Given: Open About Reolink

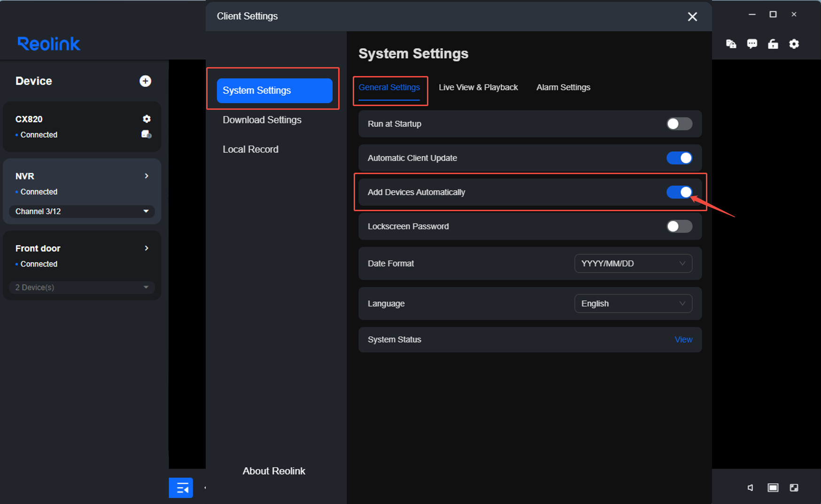Looking at the screenshot, I should [274, 471].
